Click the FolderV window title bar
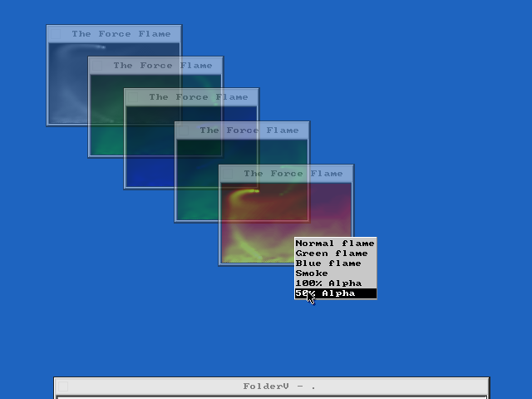This screenshot has width=532, height=399. tap(272, 386)
